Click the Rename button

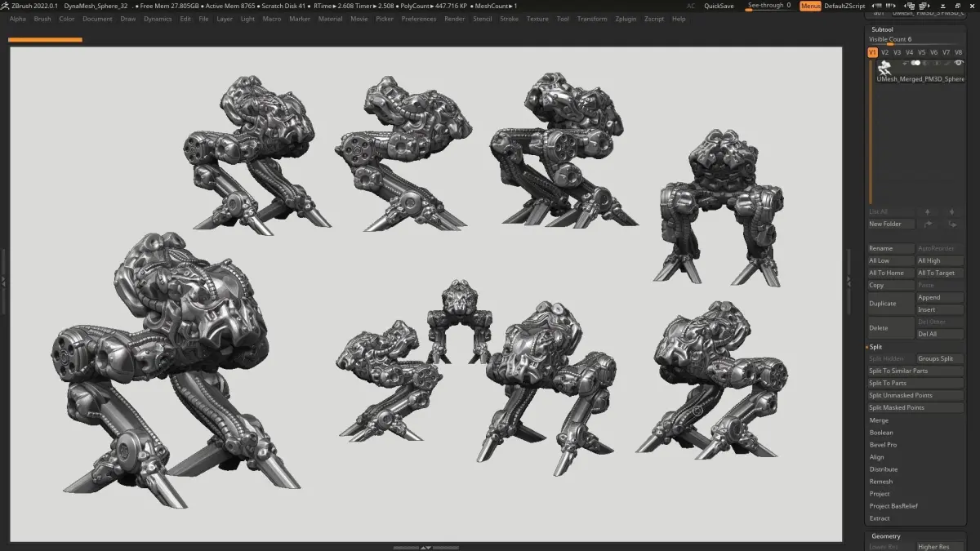coord(891,248)
